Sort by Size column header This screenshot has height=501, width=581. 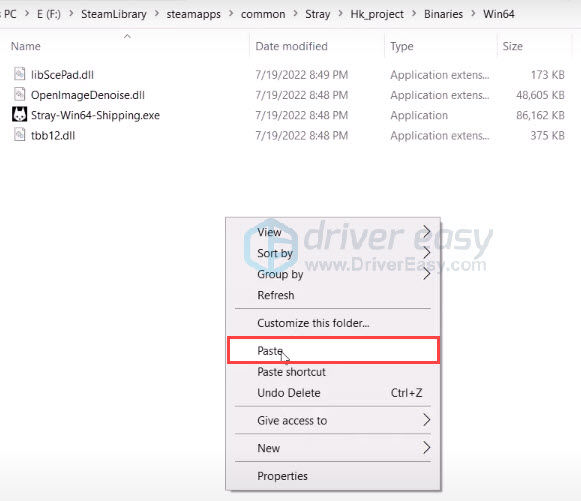pyautogui.click(x=512, y=46)
